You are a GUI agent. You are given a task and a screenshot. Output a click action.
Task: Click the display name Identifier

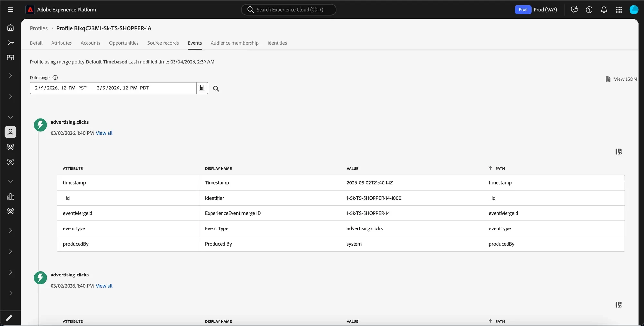point(214,198)
